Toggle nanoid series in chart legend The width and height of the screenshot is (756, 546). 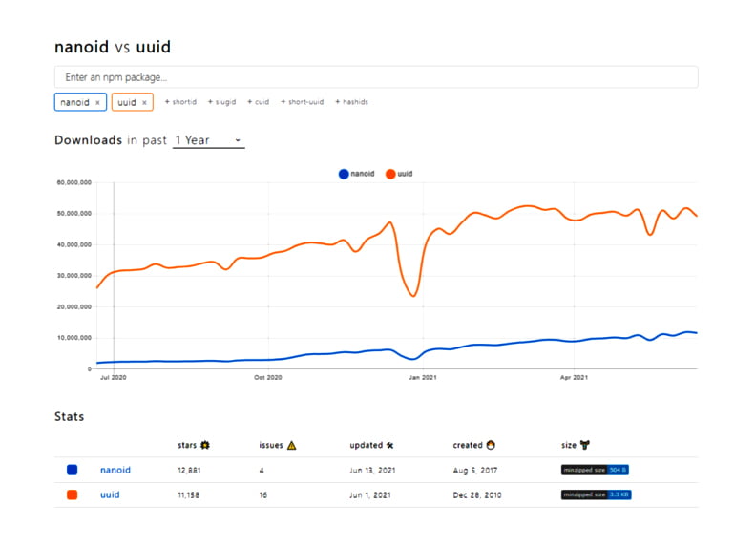click(x=357, y=174)
